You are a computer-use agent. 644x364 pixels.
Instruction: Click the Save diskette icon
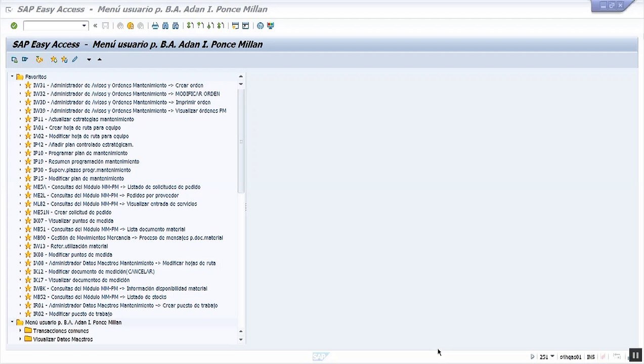coord(105,26)
